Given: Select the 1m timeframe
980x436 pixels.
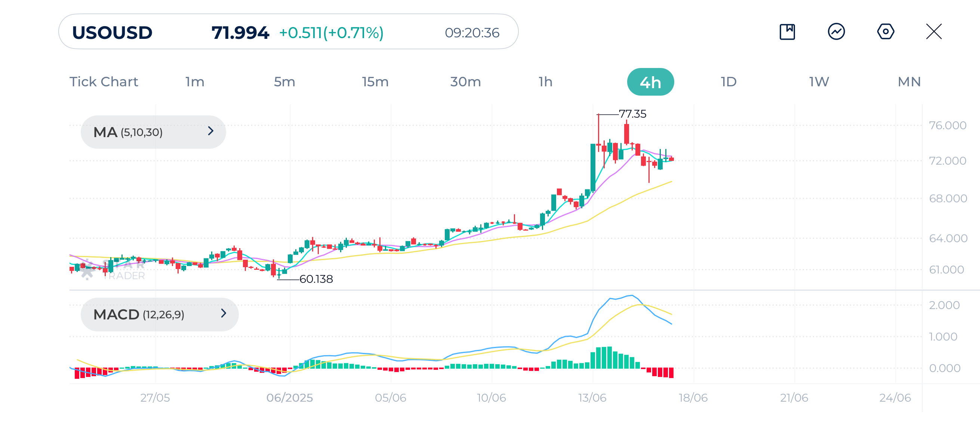Looking at the screenshot, I should [x=195, y=82].
